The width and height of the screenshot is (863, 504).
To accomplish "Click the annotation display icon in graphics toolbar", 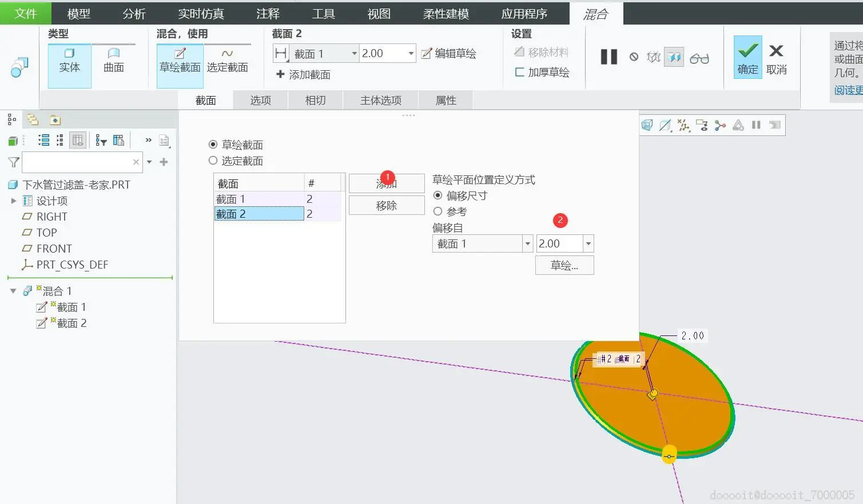I will point(701,125).
